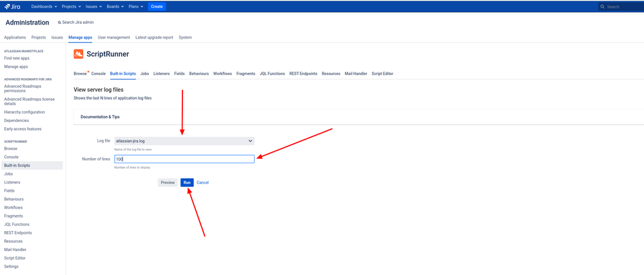Click Listeners in the left sidebar
The height and width of the screenshot is (275, 644).
point(12,182)
